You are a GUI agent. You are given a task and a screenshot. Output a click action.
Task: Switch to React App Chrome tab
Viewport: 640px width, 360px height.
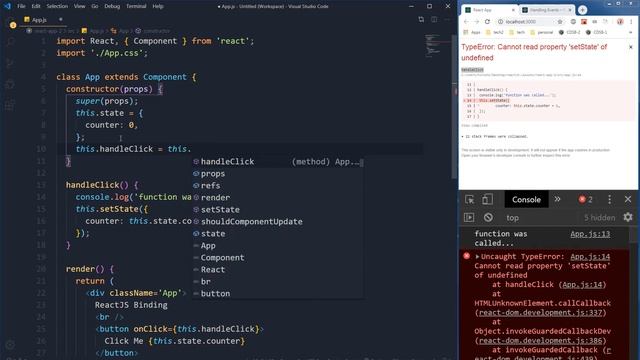click(x=490, y=10)
